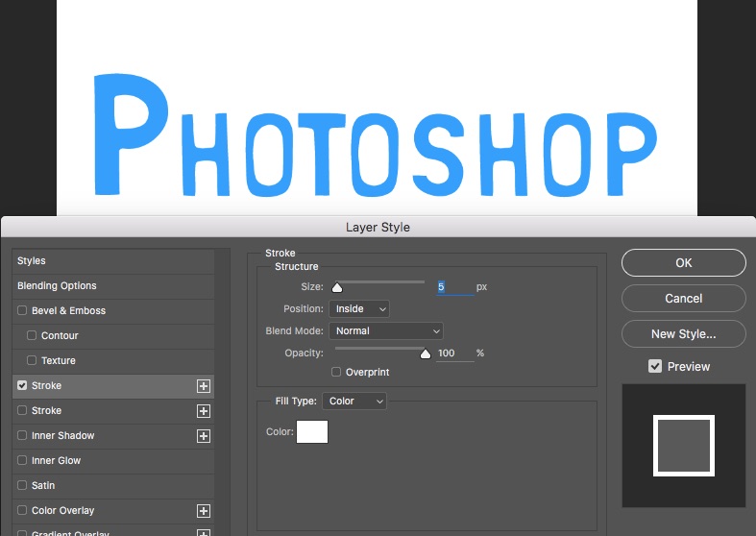The image size is (756, 536).
Task: Uncheck the Preview checkbox
Action: click(655, 366)
